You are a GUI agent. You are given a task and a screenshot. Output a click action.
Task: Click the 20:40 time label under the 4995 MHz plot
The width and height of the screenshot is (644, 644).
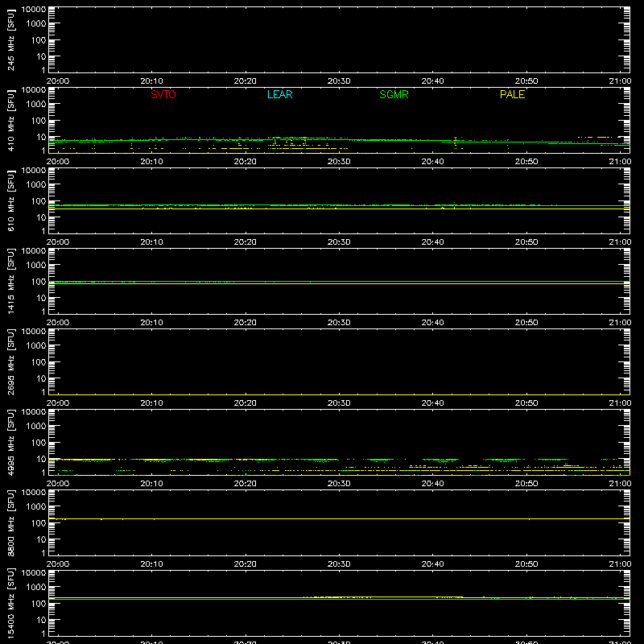tap(432, 484)
